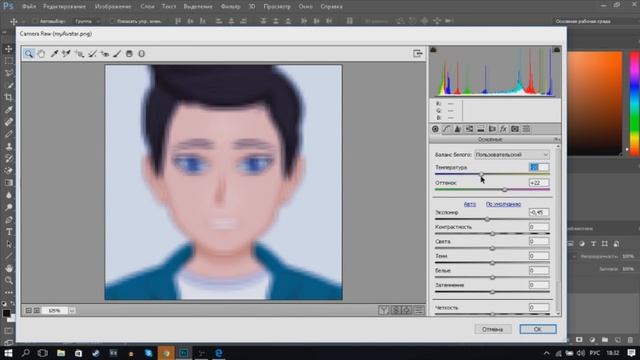Open the zoom level dropdown arrow
Image resolution: width=640 pixels, height=360 pixels.
coord(71,311)
